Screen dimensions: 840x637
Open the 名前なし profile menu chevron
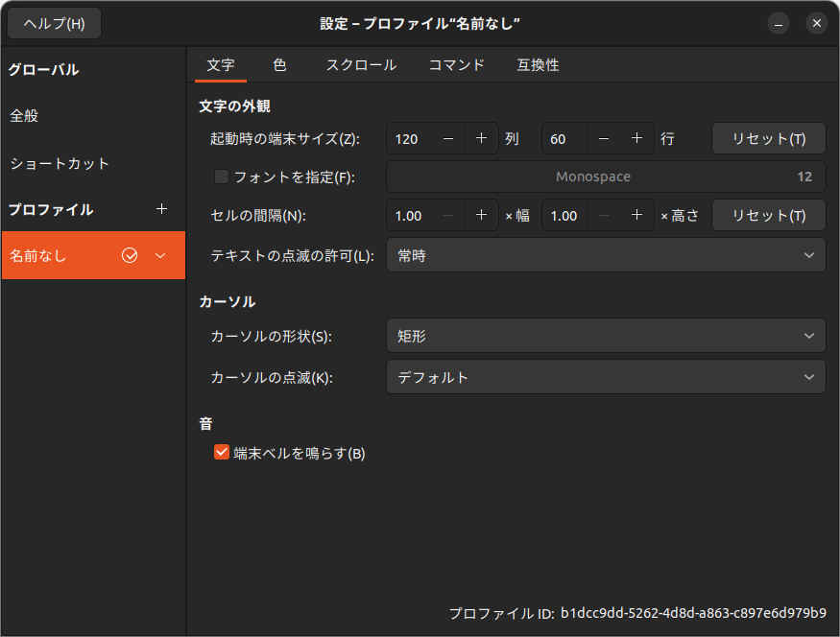click(x=160, y=255)
